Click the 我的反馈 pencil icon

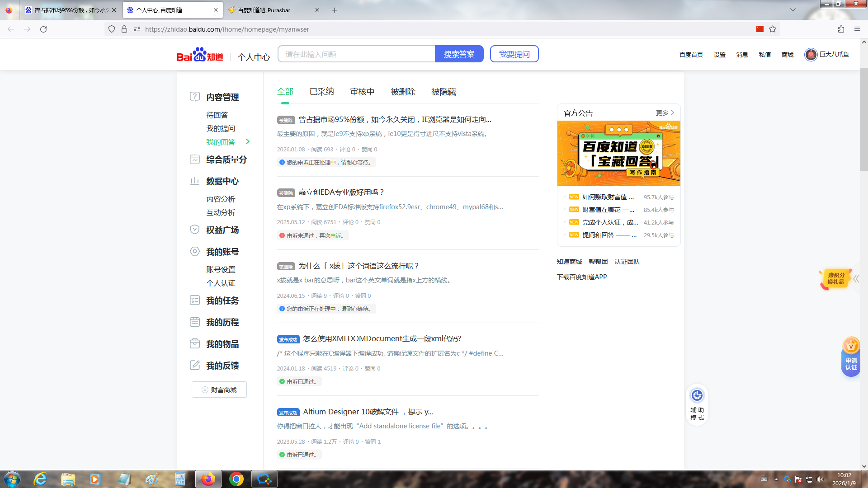coord(195,365)
